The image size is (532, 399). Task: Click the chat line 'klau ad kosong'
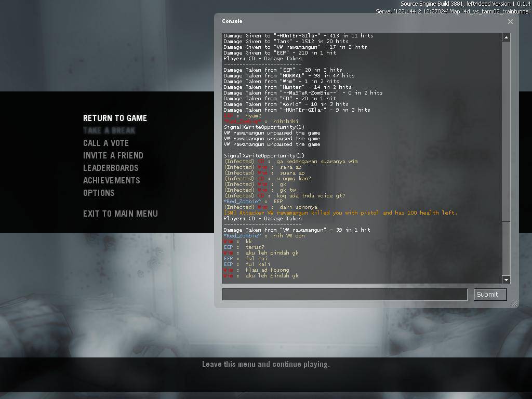(257, 270)
